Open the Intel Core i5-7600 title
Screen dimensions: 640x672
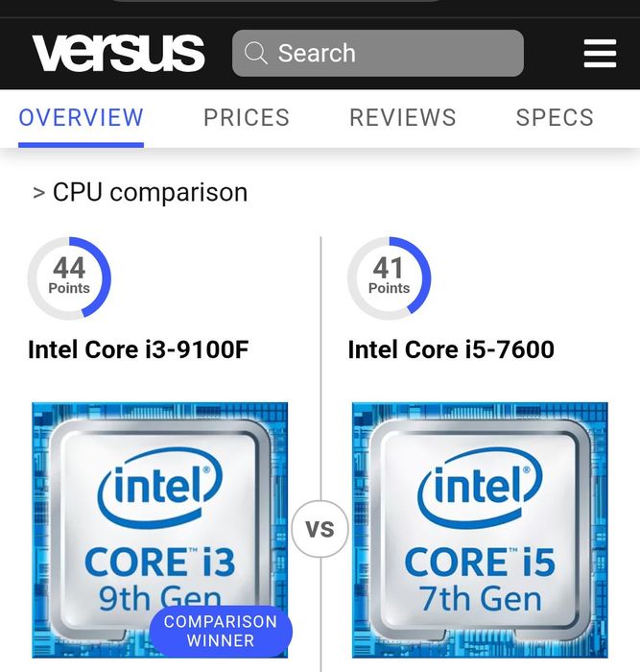click(x=451, y=349)
